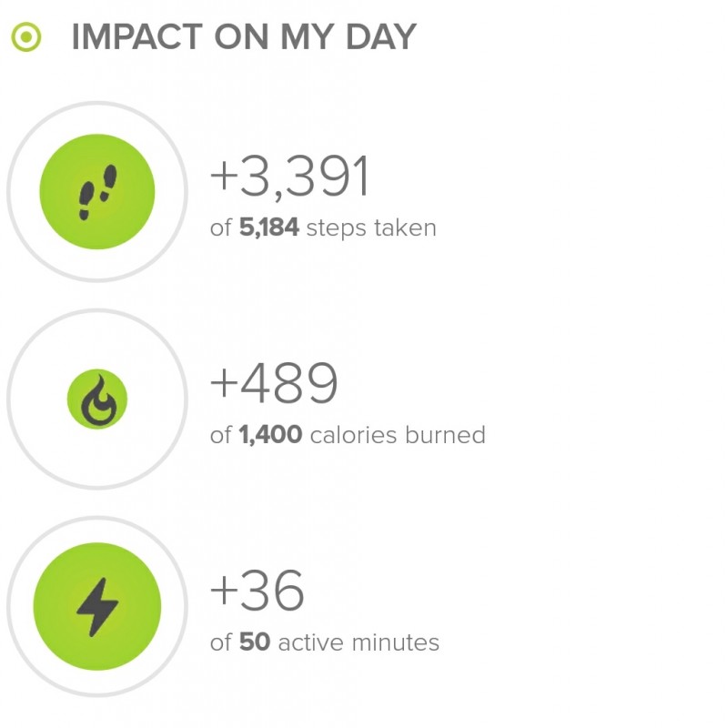The height and width of the screenshot is (728, 727).
Task: Click the green target icon beside the header
Action: point(27,37)
